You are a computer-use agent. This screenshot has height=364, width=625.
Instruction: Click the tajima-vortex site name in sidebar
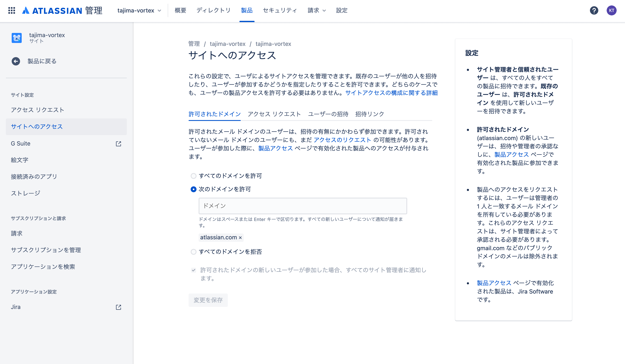pos(47,35)
